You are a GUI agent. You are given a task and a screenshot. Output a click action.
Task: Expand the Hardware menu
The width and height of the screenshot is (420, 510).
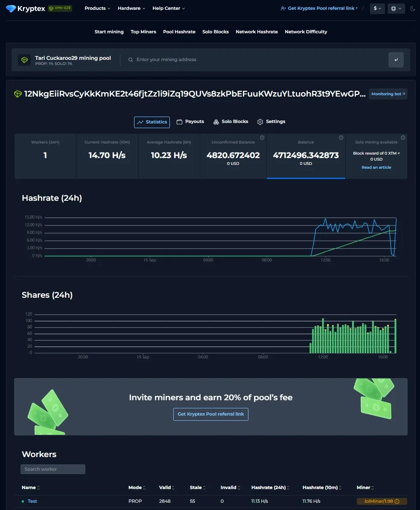click(x=131, y=9)
